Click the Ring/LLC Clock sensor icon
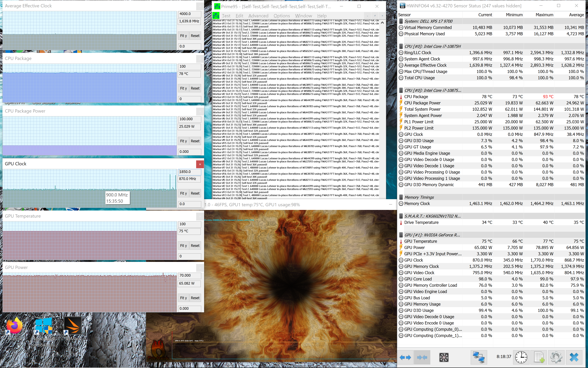This screenshot has width=588, height=368. [401, 53]
